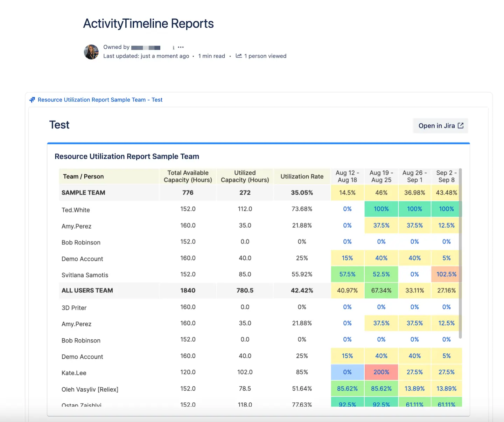Select the Total Available Capacity header
The width and height of the screenshot is (504, 422).
tap(188, 177)
